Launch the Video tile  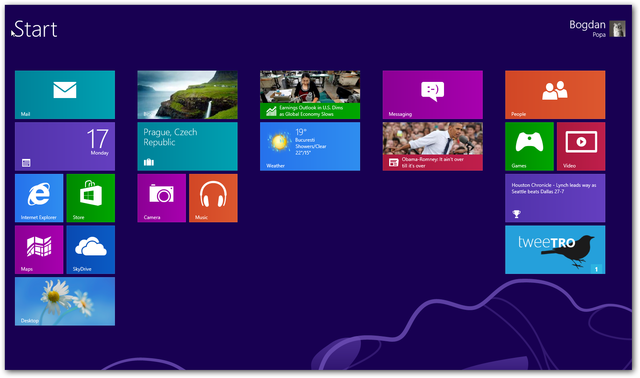(581, 146)
